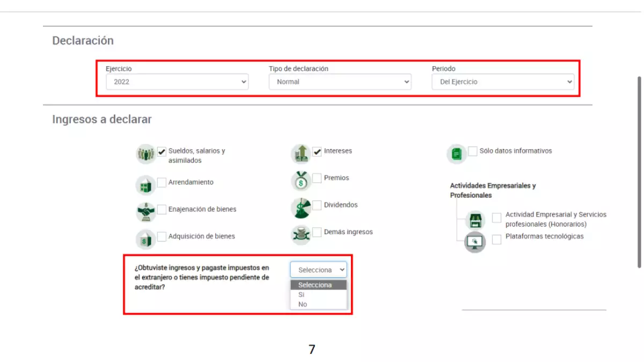Click the Plataformas tecnológicas monitor icon
Screen dimensions: 644x362
[474, 242]
